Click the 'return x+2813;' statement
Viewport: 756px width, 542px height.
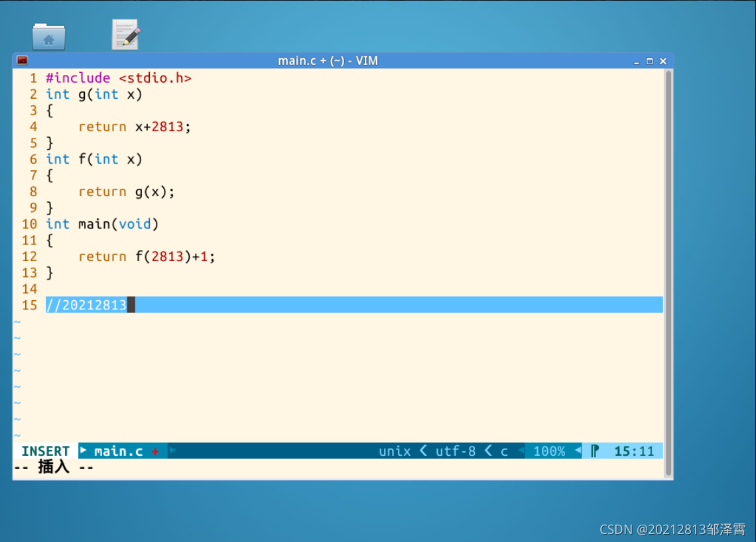135,127
